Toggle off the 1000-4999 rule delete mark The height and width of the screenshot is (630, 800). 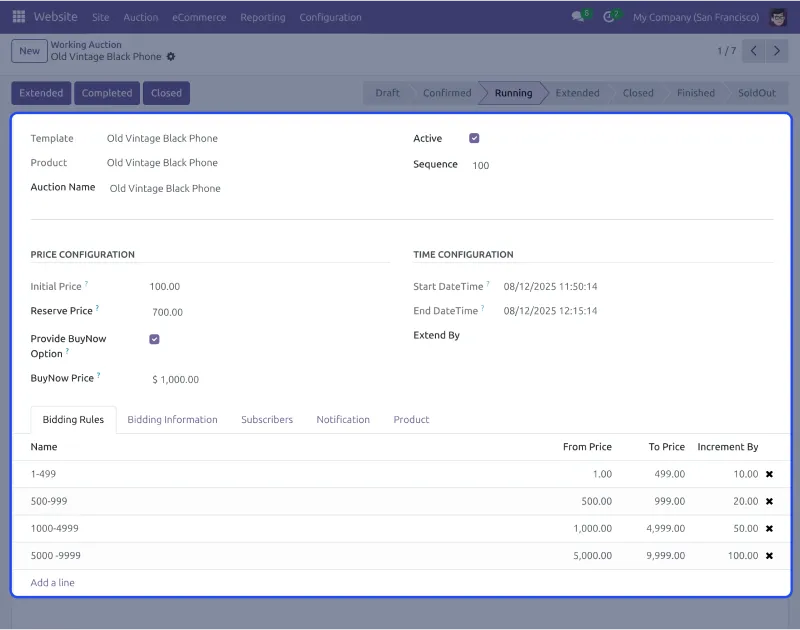pyautogui.click(x=769, y=528)
